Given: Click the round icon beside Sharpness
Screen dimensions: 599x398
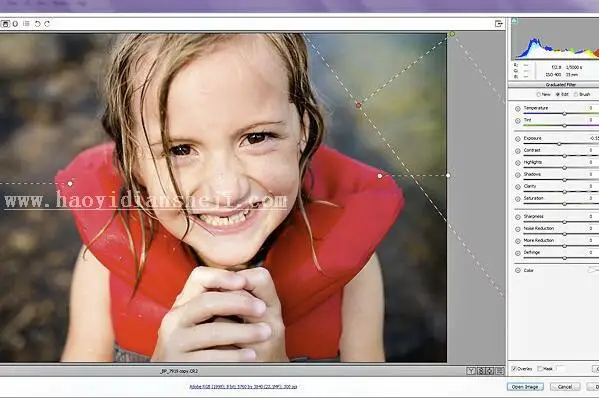Looking at the screenshot, I should [518, 217].
